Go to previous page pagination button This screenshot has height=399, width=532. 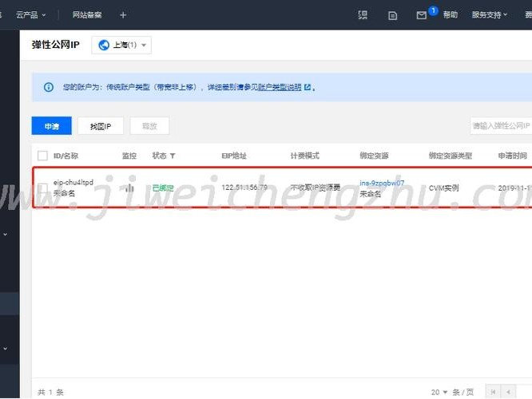(509, 392)
